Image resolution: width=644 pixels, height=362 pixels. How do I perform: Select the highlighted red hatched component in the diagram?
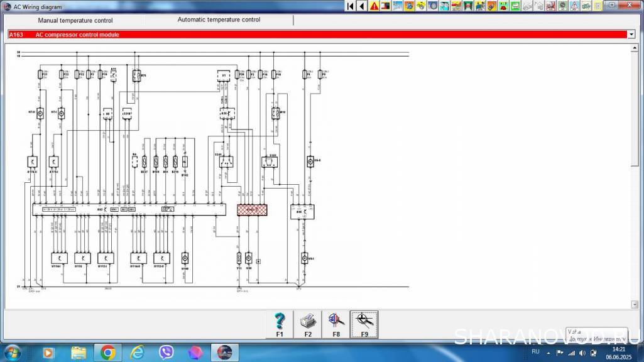[252, 210]
